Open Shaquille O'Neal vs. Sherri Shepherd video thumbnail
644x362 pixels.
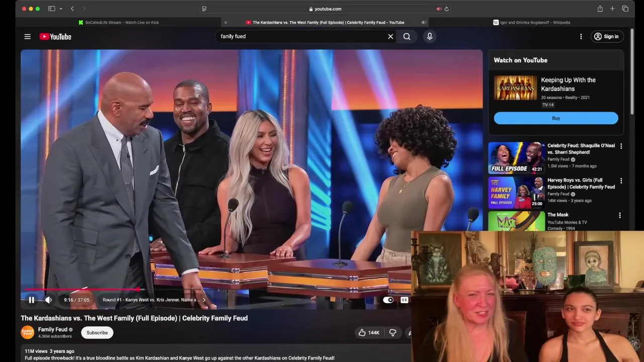516,158
